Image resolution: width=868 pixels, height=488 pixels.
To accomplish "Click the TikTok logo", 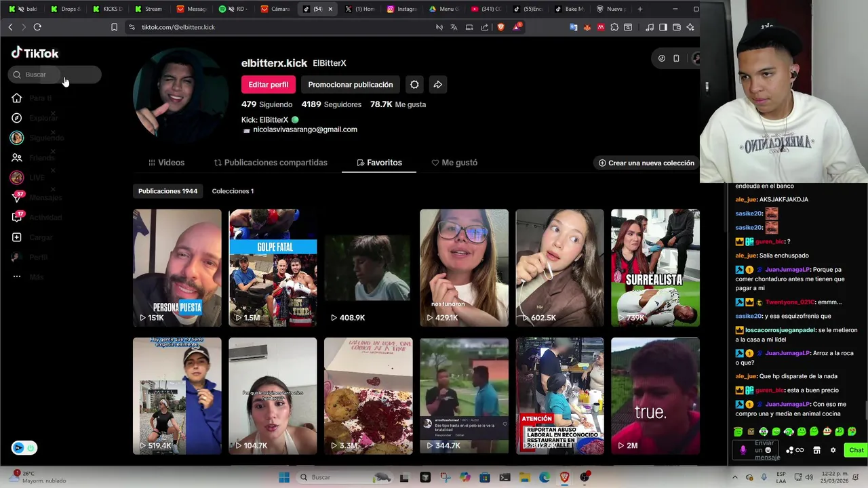I will tap(35, 53).
